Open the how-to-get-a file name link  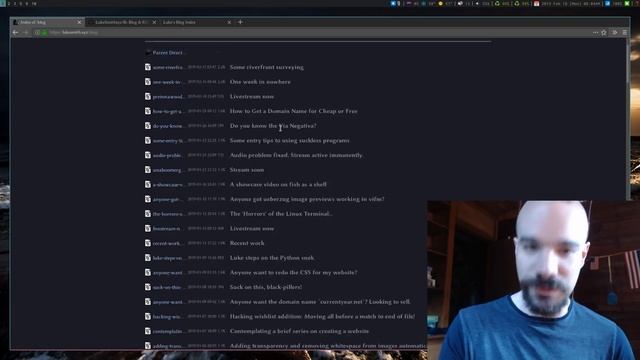[x=168, y=111]
